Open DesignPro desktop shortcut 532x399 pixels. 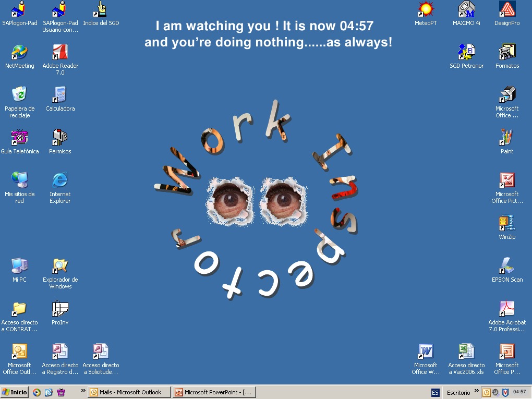click(507, 9)
